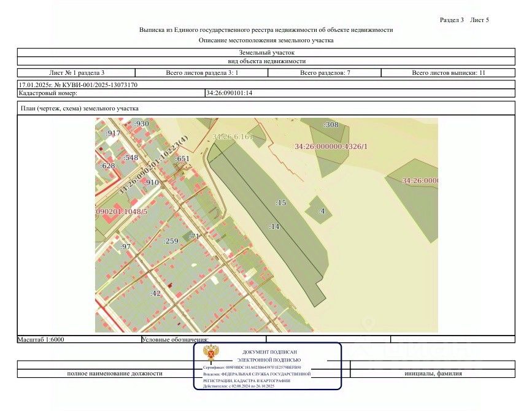Click the map label "34:26:000000:4326/1"
The height and width of the screenshot is (411, 532).
tap(331, 147)
